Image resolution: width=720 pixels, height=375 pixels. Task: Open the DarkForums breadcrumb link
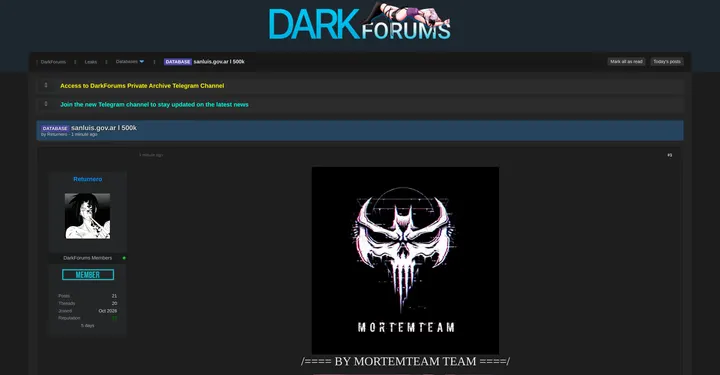[x=53, y=62]
